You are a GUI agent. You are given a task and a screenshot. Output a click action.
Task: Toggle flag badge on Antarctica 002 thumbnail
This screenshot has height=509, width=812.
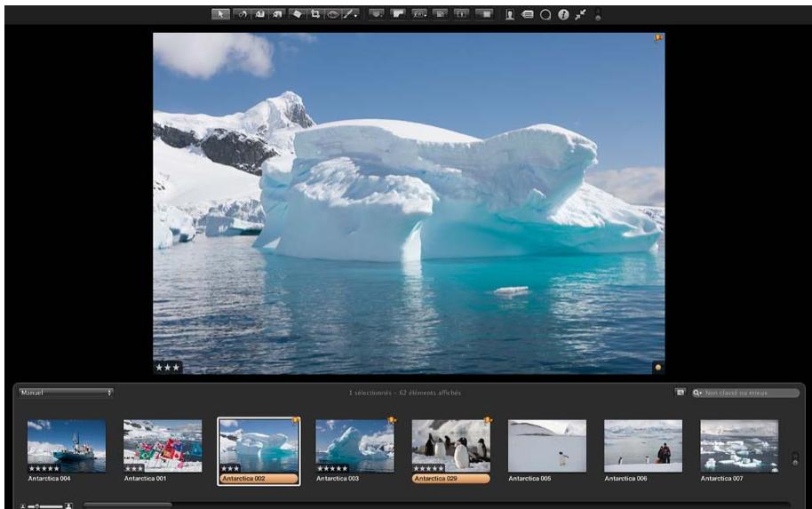[296, 420]
